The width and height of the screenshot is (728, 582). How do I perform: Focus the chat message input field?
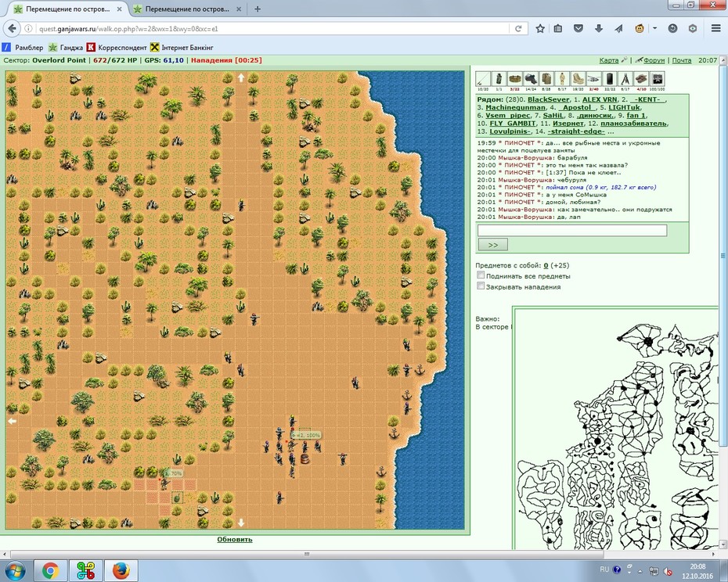572,230
